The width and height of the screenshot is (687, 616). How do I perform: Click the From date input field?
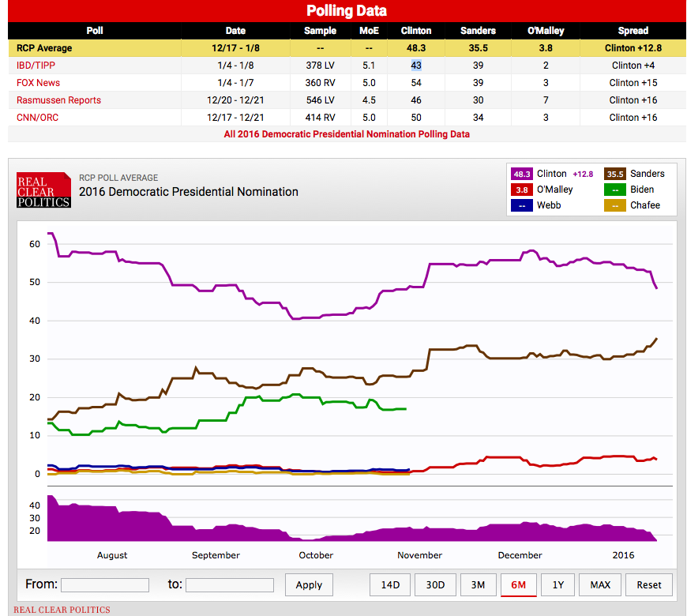104,585
